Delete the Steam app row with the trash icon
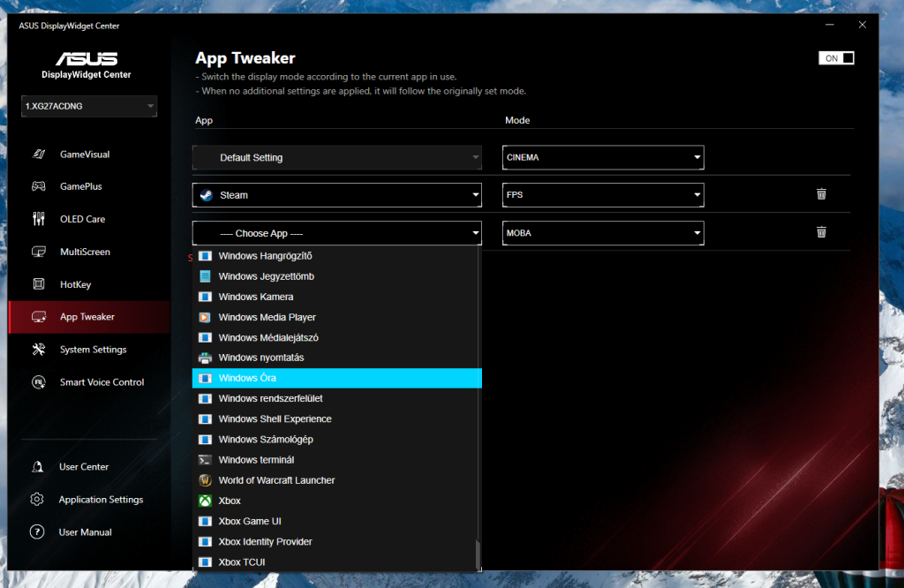904x588 pixels. point(821,194)
